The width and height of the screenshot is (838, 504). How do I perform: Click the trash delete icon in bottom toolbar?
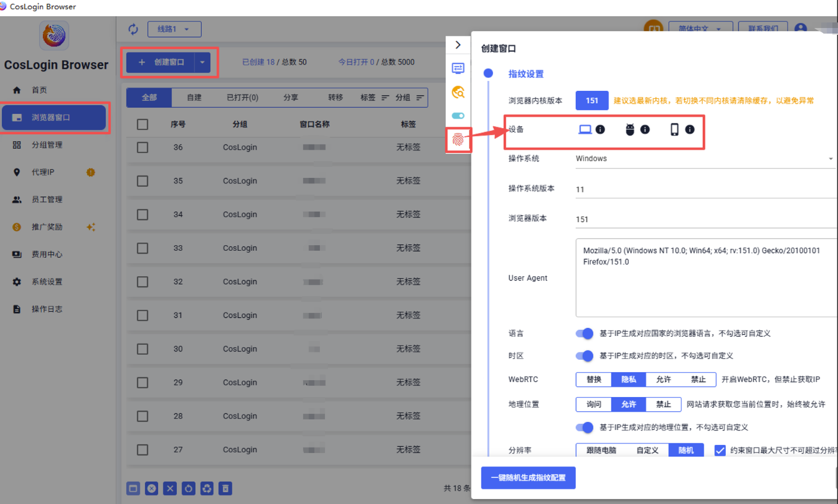[x=226, y=488]
